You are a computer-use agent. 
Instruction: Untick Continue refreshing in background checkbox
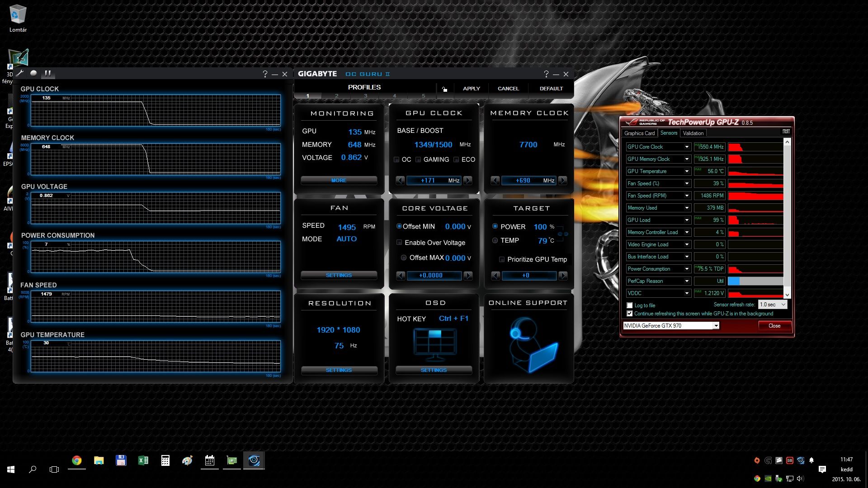click(x=629, y=314)
